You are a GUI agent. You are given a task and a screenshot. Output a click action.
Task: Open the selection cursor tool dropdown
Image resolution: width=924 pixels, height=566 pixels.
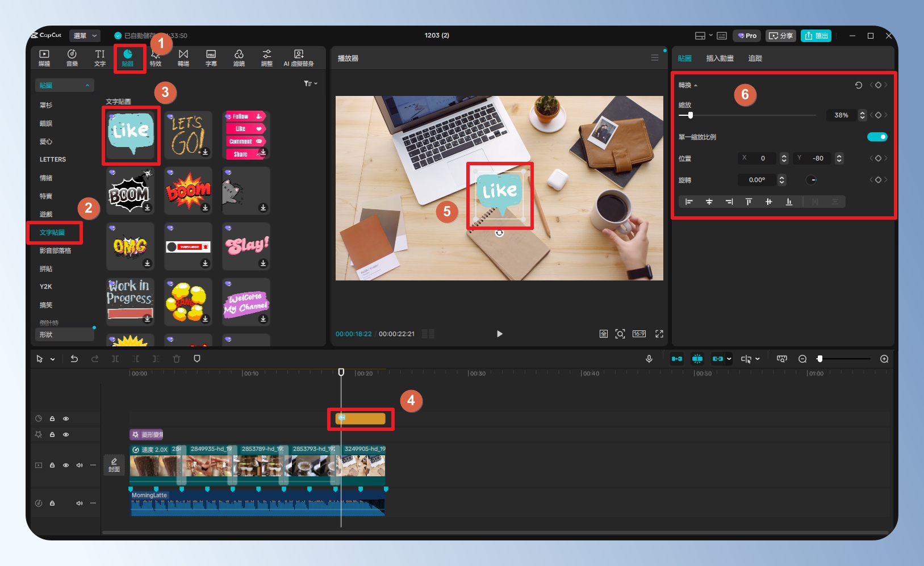[52, 359]
